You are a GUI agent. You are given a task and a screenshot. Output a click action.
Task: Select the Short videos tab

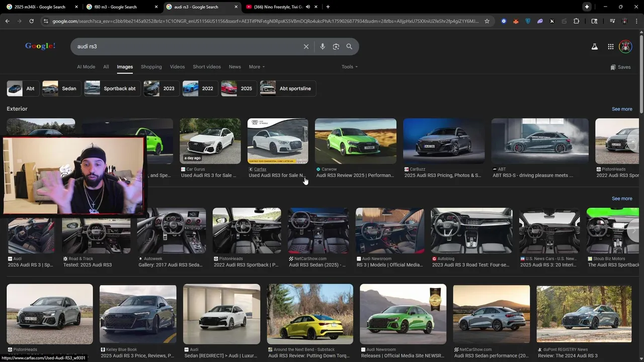[207, 67]
